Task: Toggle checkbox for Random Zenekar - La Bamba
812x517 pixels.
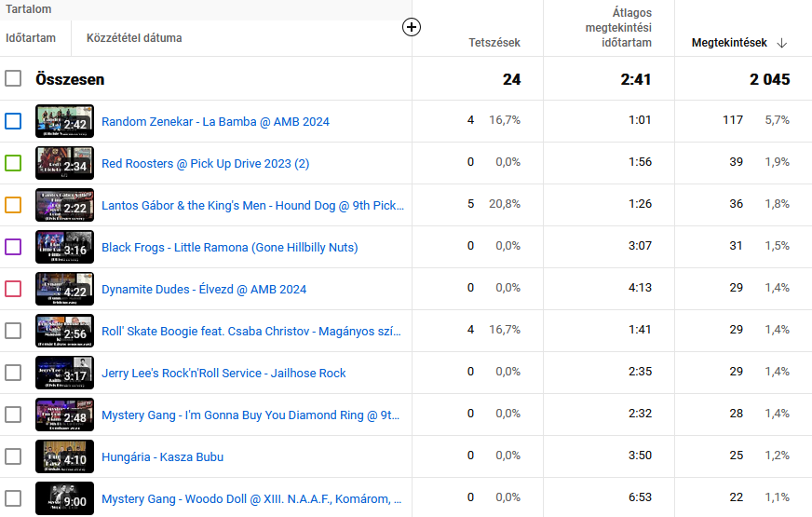Action: point(13,121)
